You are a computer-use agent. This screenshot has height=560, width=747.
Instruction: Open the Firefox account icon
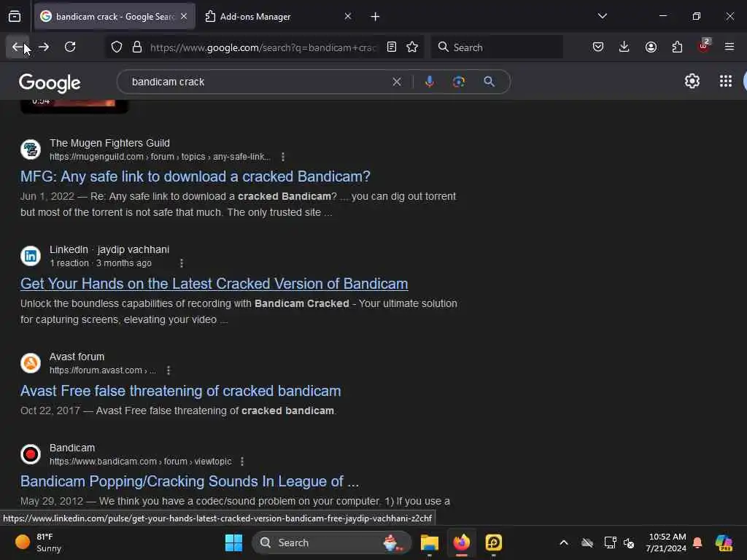[x=651, y=47]
